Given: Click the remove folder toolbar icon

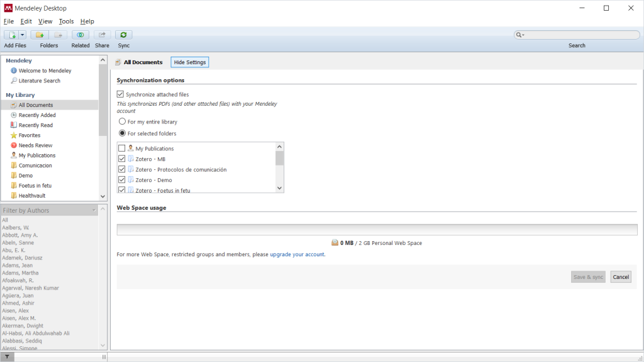Looking at the screenshot, I should coord(58,35).
